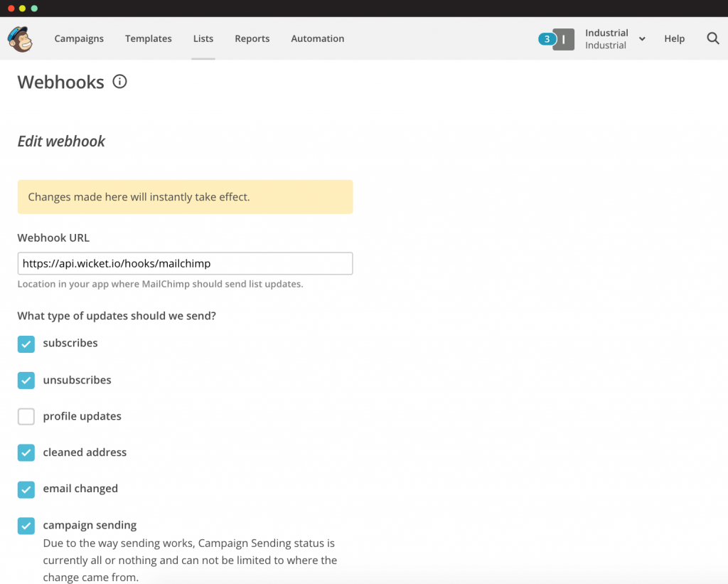Click 'What type of updates should we send?'
Viewport: 728px width, 584px height.
(x=117, y=316)
